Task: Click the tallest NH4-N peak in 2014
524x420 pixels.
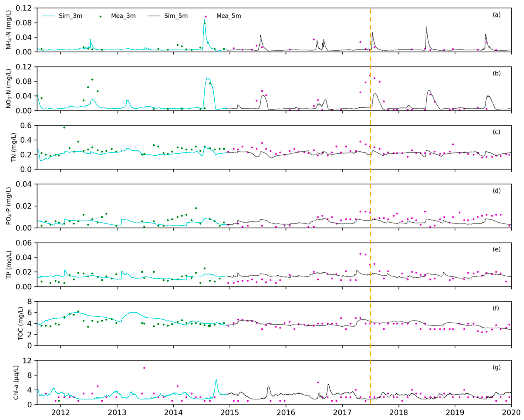Action: point(204,20)
